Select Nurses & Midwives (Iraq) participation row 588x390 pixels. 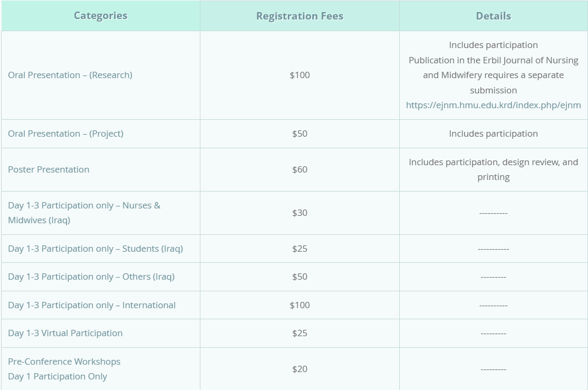[84, 213]
